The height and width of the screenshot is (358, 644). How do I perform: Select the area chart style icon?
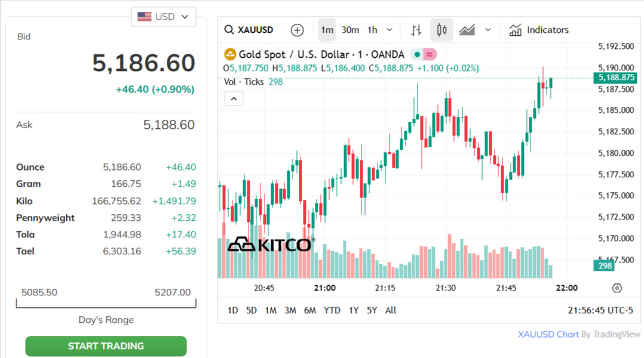(467, 30)
